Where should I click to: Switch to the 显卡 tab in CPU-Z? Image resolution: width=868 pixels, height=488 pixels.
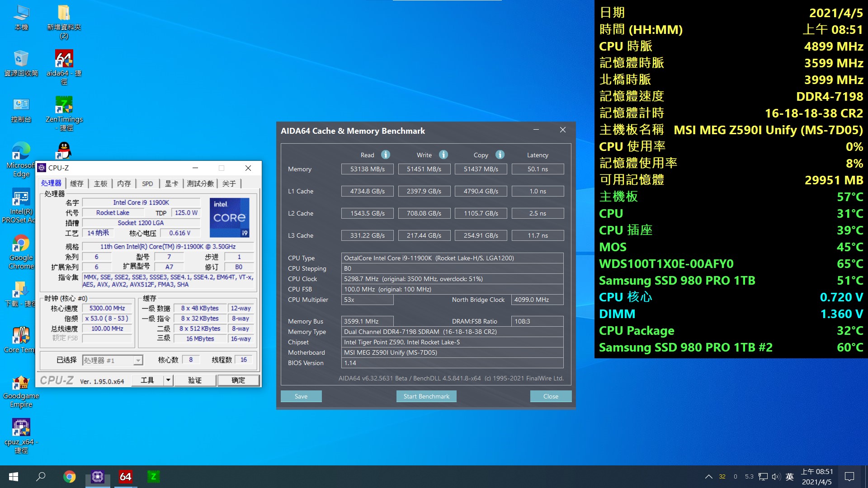(x=171, y=183)
